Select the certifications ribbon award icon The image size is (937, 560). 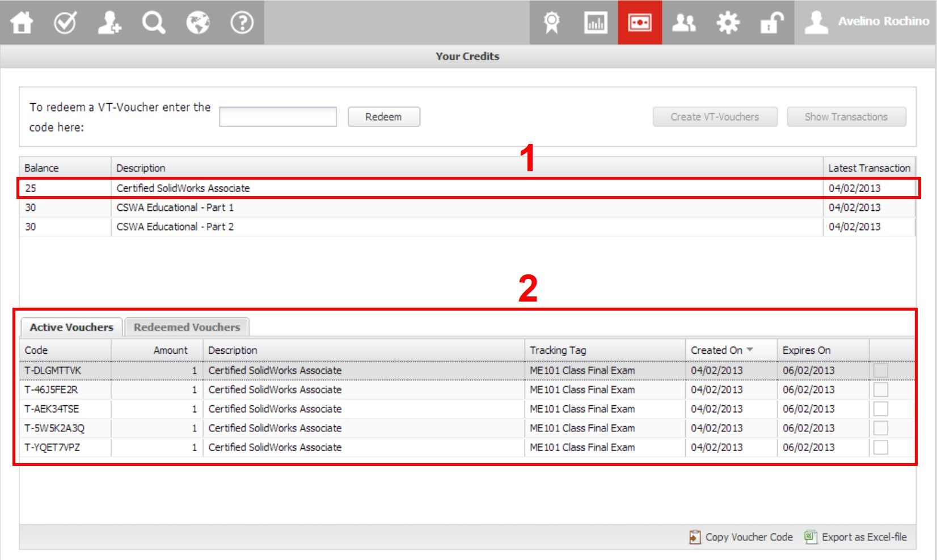point(551,23)
